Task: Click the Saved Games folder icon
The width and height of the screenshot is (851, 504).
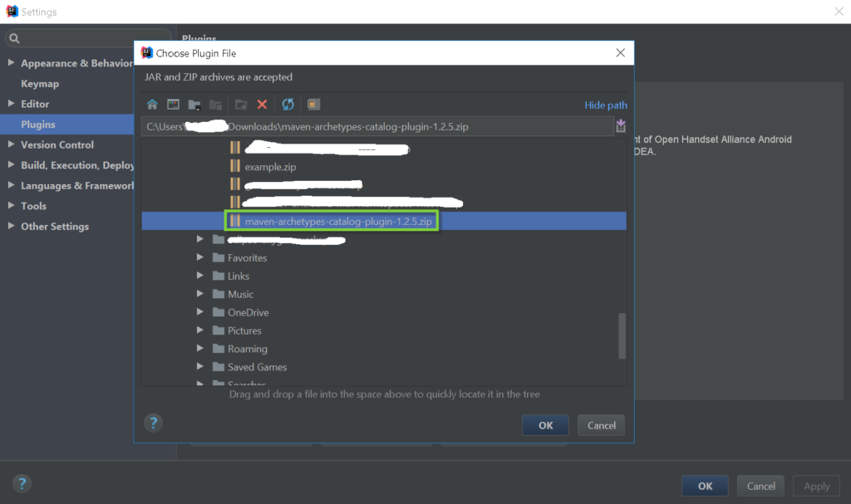Action: [219, 367]
